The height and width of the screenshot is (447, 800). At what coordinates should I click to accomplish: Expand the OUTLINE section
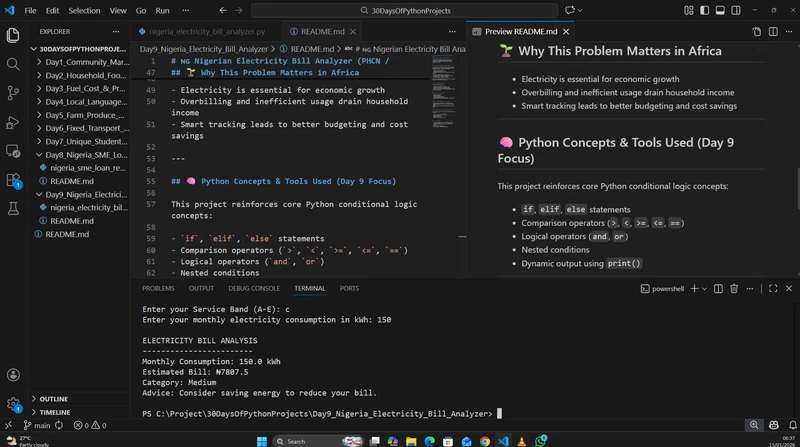pyautogui.click(x=54, y=399)
